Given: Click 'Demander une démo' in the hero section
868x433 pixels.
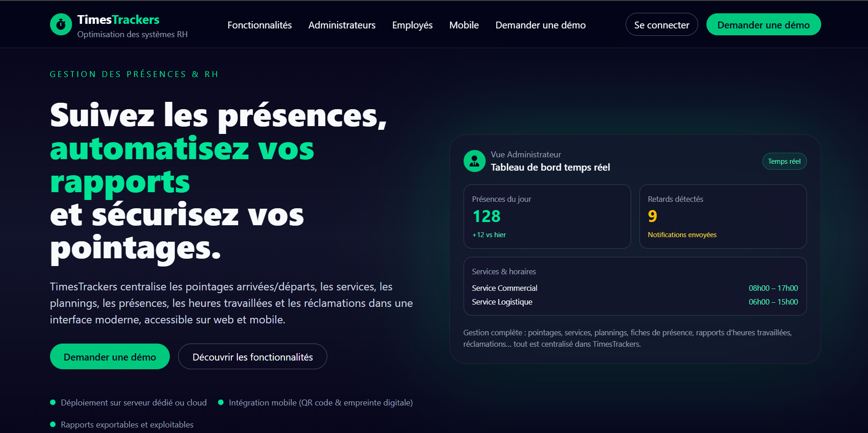Looking at the screenshot, I should pos(109,356).
